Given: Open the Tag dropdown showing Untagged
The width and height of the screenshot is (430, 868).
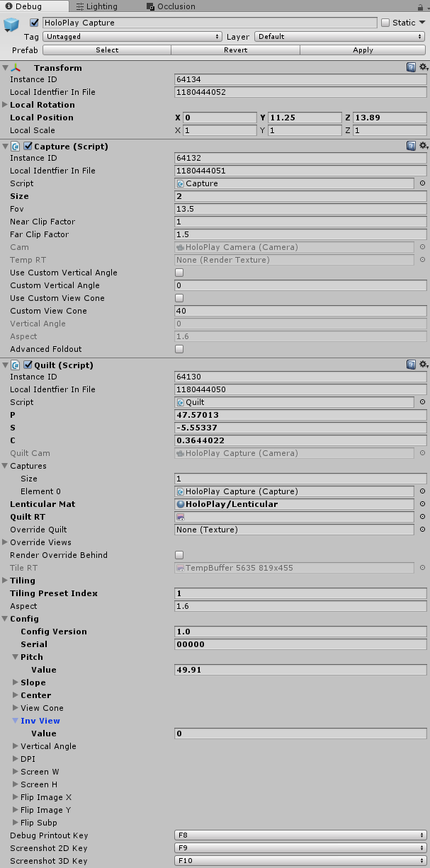Looking at the screenshot, I should pyautogui.click(x=132, y=36).
